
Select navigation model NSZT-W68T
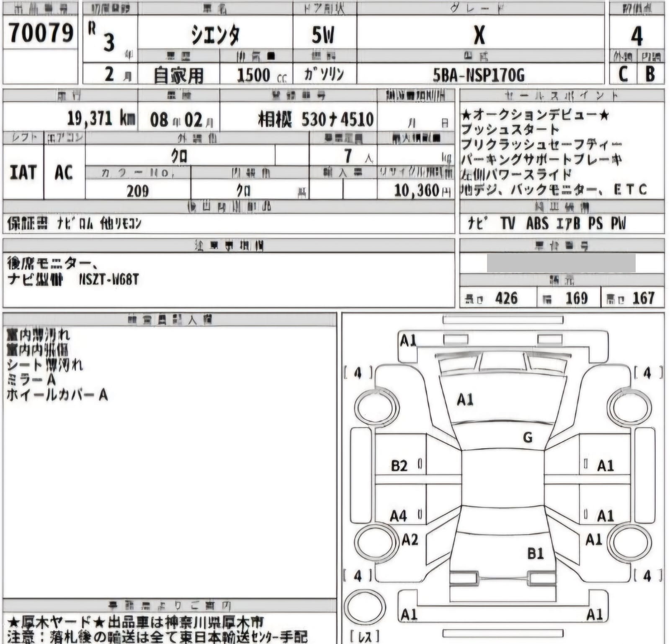[x=108, y=279]
